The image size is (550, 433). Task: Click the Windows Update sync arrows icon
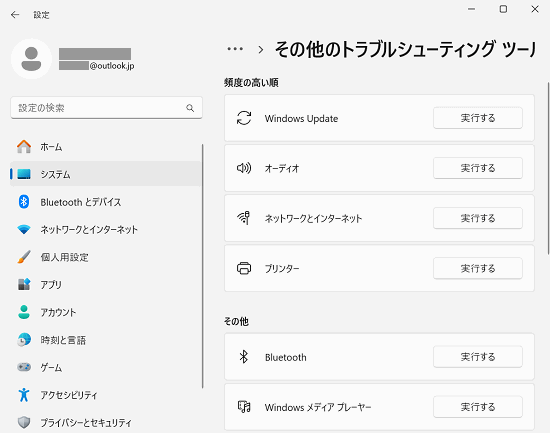pyautogui.click(x=244, y=118)
